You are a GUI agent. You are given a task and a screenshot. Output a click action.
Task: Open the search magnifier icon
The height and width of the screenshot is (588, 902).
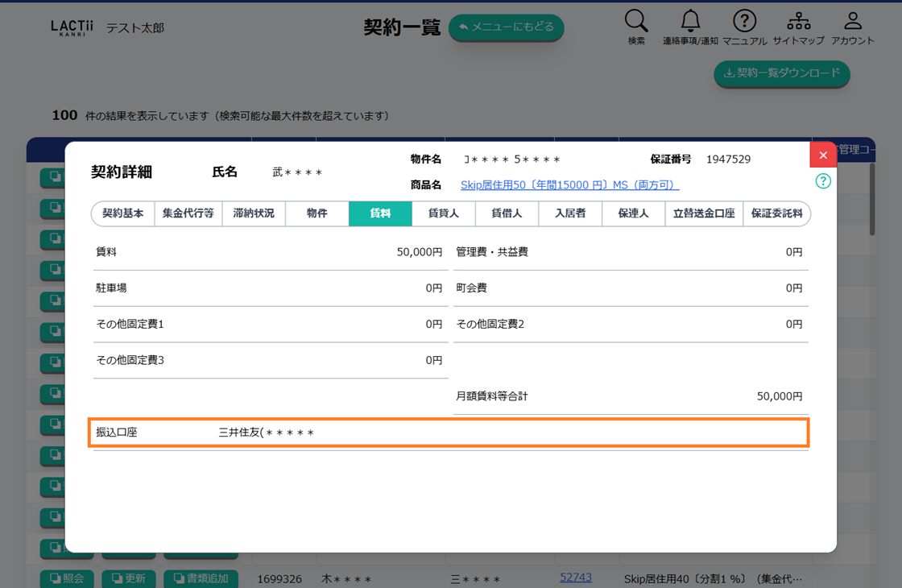click(636, 22)
